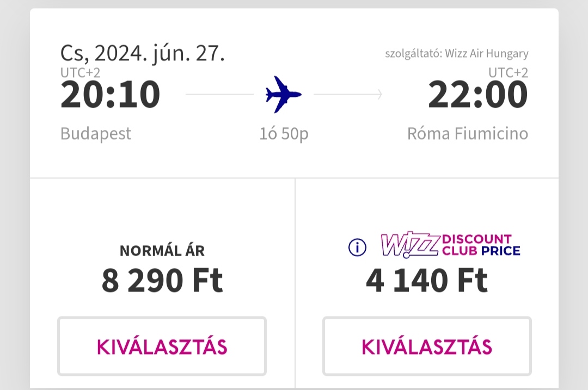588x390 pixels.
Task: Click the info icon beside Wizz Discount Club
Action: click(357, 247)
